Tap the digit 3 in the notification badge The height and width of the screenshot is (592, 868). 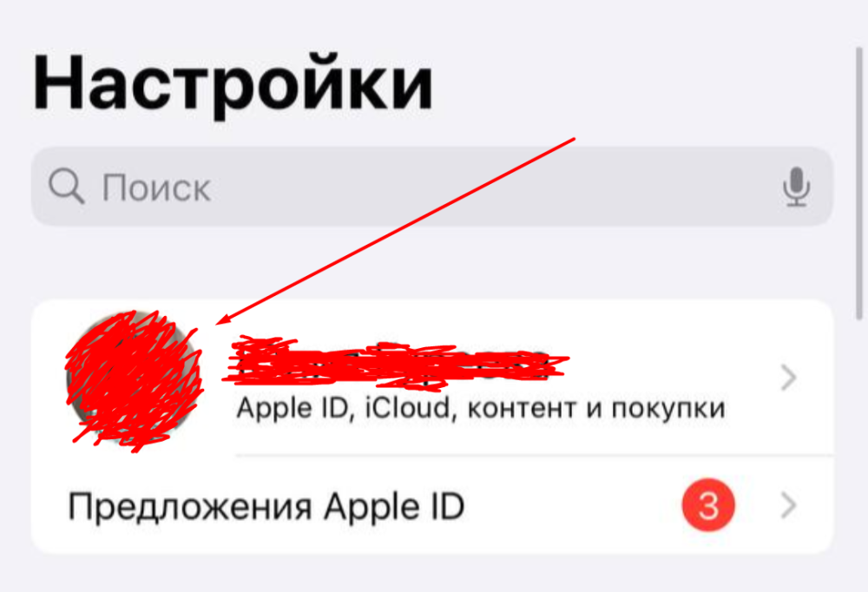(x=708, y=505)
